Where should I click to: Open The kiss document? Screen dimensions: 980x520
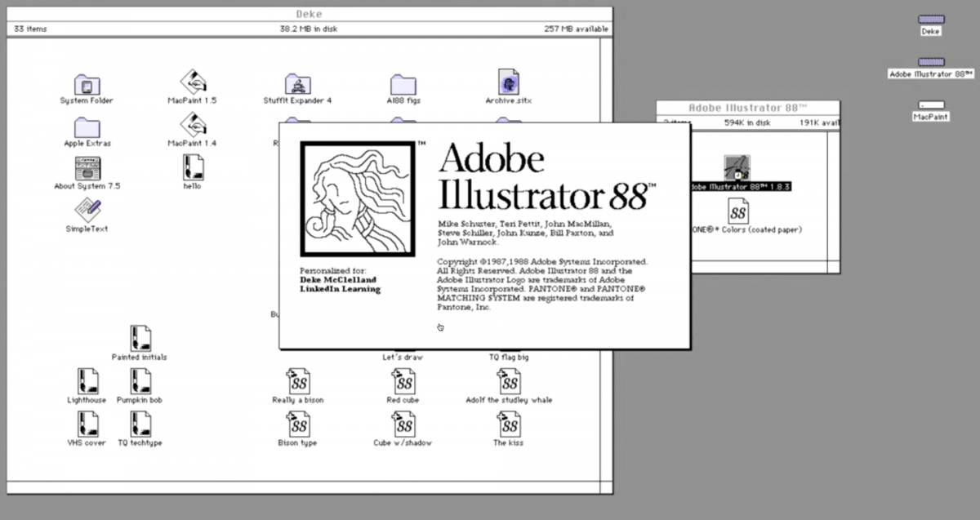pos(508,423)
